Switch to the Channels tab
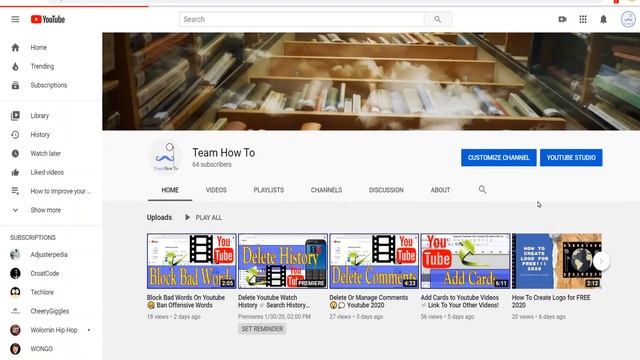 click(x=327, y=190)
